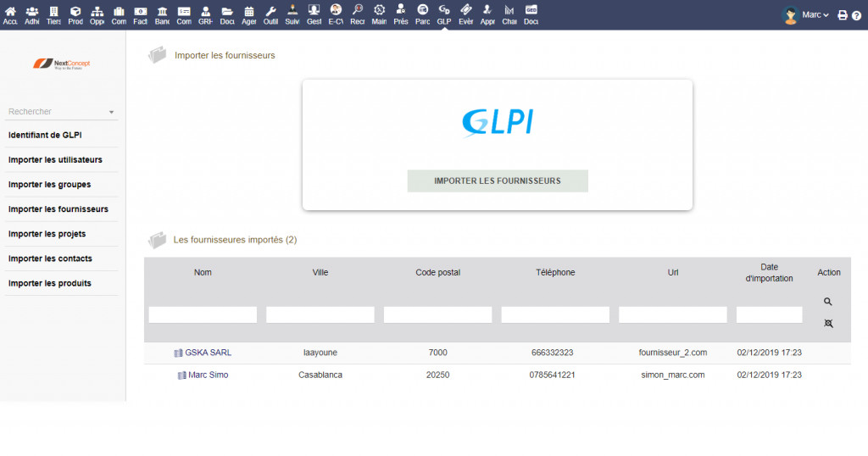
Task: Open the GSKA SARL supplier link
Action: pyautogui.click(x=208, y=353)
